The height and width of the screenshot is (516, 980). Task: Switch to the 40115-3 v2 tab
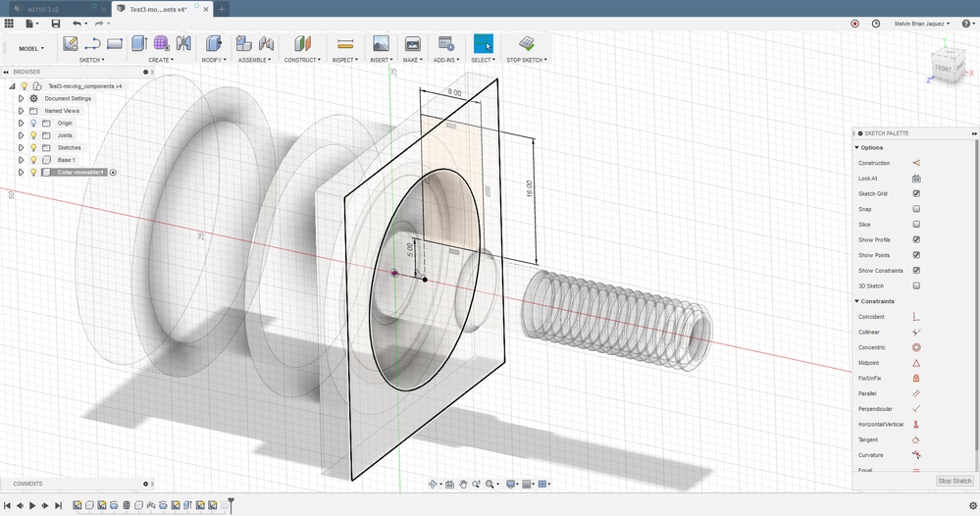(44, 10)
